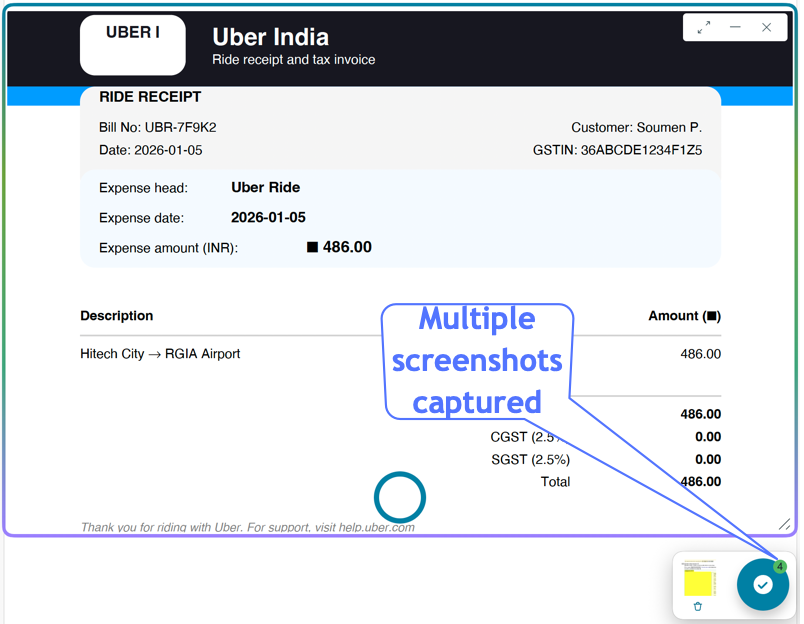Click GSTIN: 36ABCDE1234F1Z5

[x=617, y=150]
